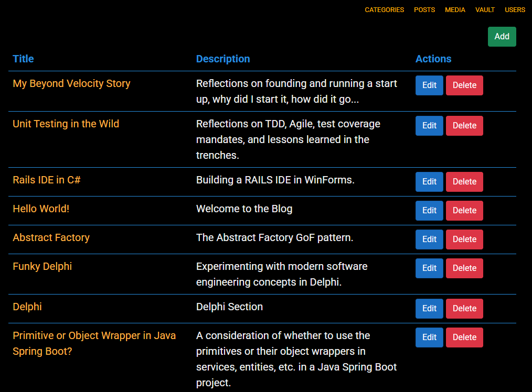The height and width of the screenshot is (392, 532).
Task: Click the 'Experimenting with modern software' description
Action: 282,274
